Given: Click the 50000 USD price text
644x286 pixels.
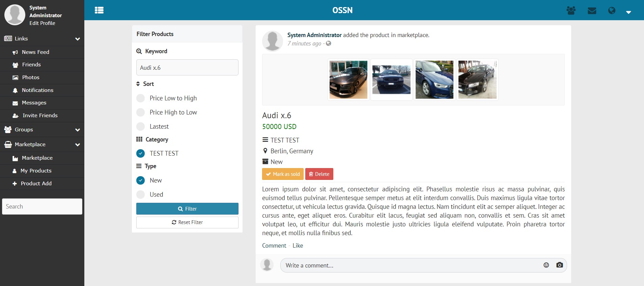Looking at the screenshot, I should 279,127.
